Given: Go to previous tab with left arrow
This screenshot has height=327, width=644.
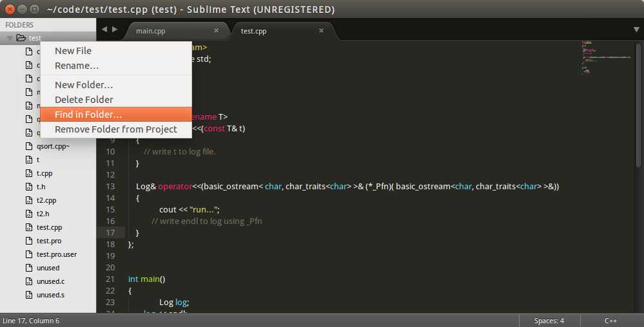Looking at the screenshot, I should (x=104, y=30).
